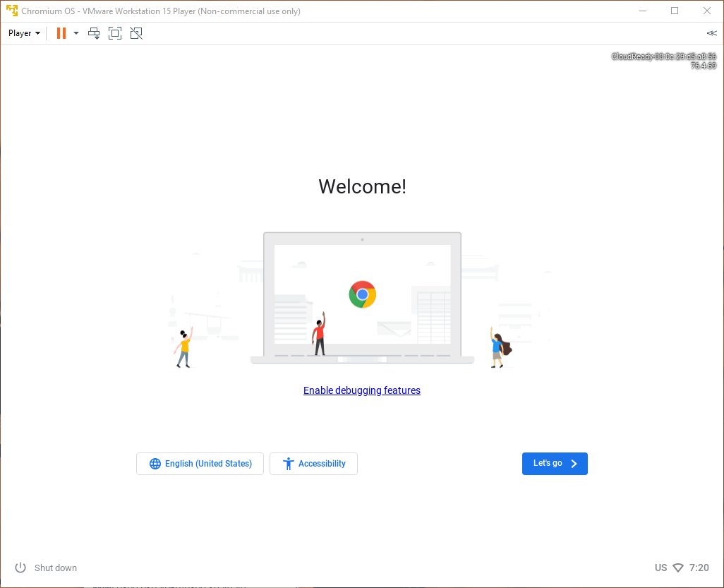The height and width of the screenshot is (588, 724).
Task: Expand the power options dropdown arrow
Action: click(76, 33)
